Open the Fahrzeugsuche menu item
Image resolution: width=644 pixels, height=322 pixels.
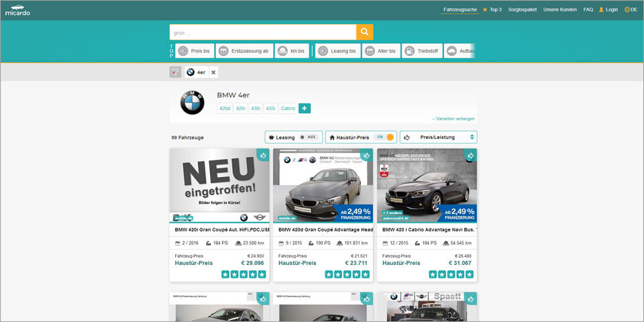[460, 9]
